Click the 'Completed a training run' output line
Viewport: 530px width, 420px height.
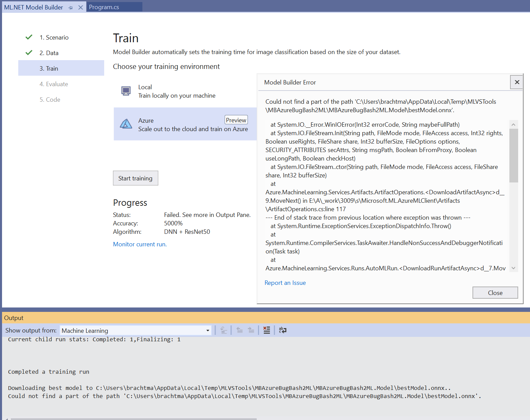(49, 372)
